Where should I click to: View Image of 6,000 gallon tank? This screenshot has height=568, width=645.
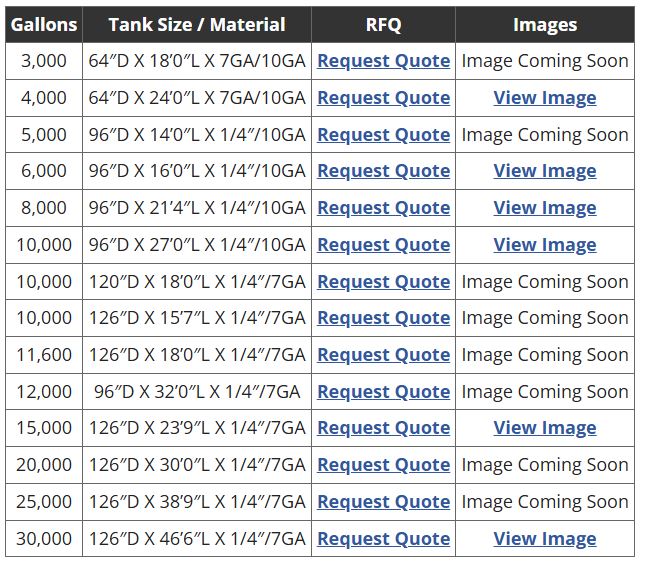[544, 171]
